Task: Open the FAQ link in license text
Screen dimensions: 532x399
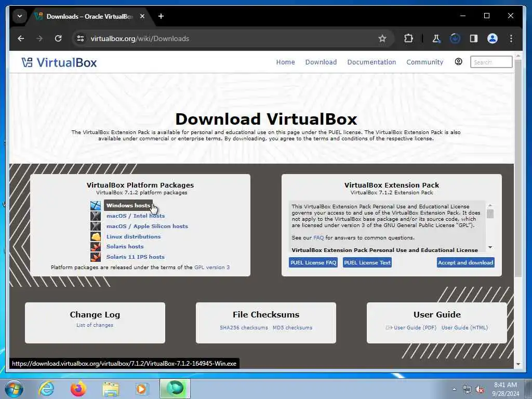Action: tap(318, 238)
